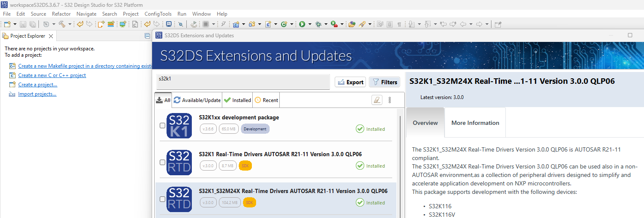Click the three-dot options icon in package list
The image size is (644, 218).
[390, 100]
